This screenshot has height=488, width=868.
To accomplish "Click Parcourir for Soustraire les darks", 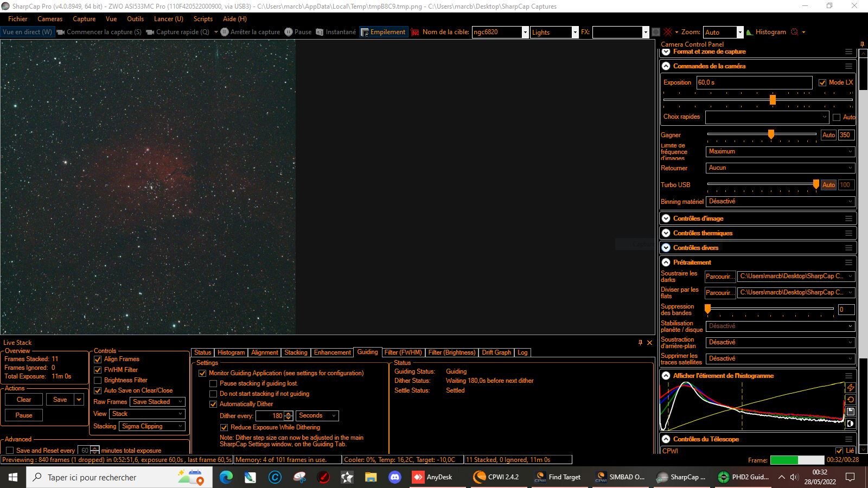I will coord(720,277).
